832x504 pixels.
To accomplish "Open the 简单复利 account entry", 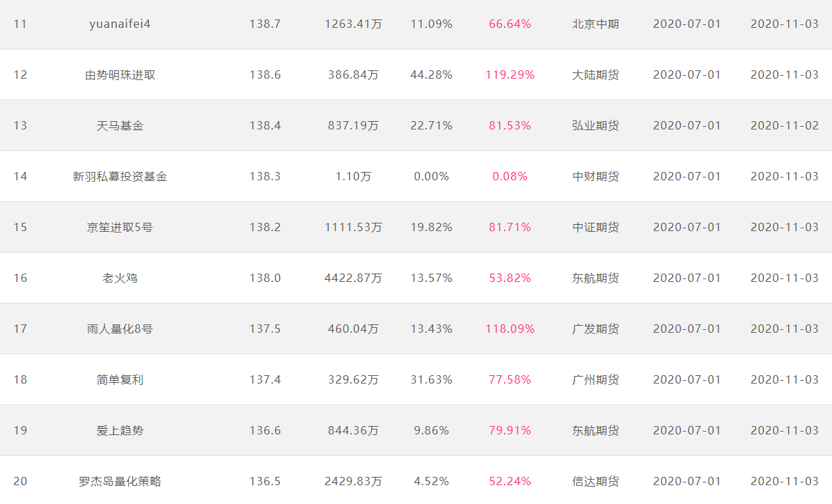I will pyautogui.click(x=120, y=380).
